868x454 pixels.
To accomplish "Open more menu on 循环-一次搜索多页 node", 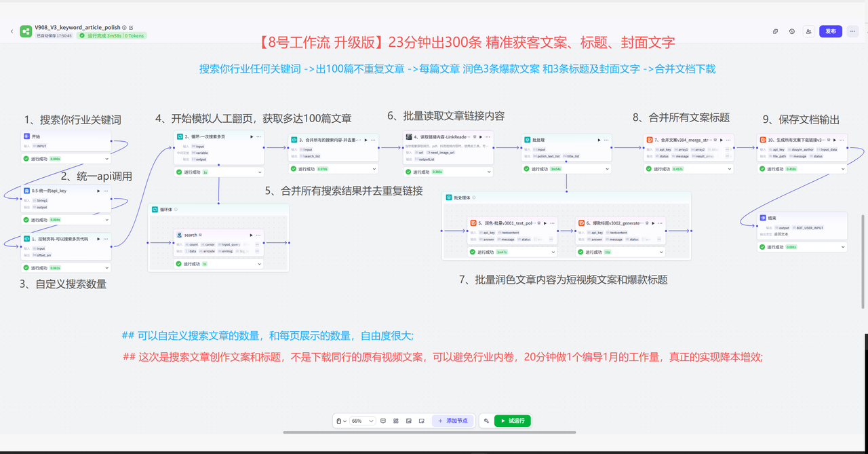I will (259, 136).
